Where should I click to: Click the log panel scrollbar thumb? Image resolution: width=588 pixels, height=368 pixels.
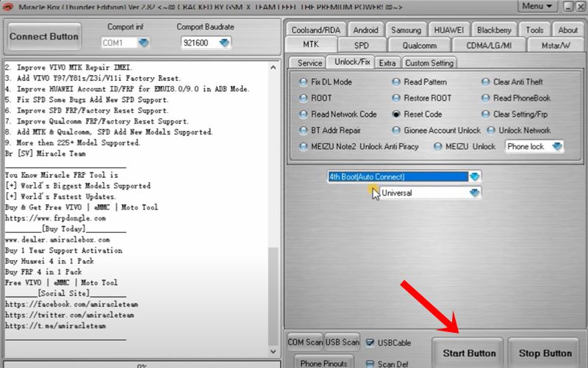coord(273,296)
